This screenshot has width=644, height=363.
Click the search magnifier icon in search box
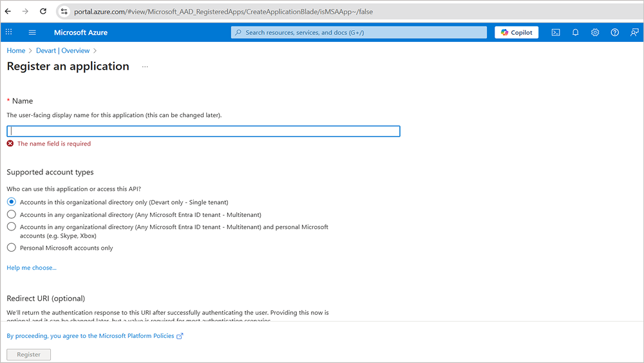[238, 32]
